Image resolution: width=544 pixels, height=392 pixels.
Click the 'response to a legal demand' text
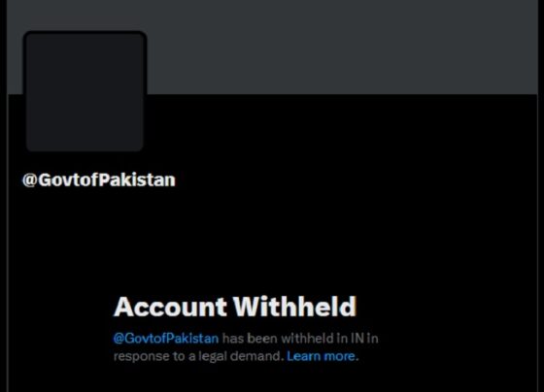(198, 356)
